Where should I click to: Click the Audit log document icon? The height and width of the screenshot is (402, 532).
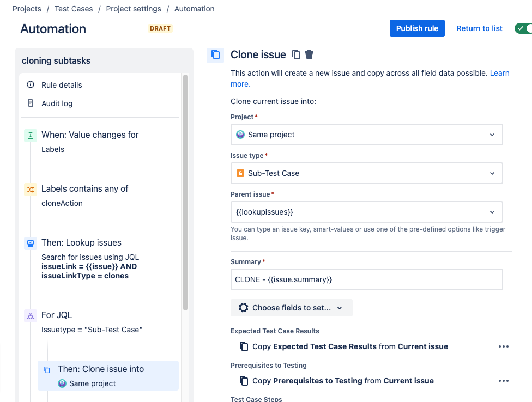tap(31, 103)
